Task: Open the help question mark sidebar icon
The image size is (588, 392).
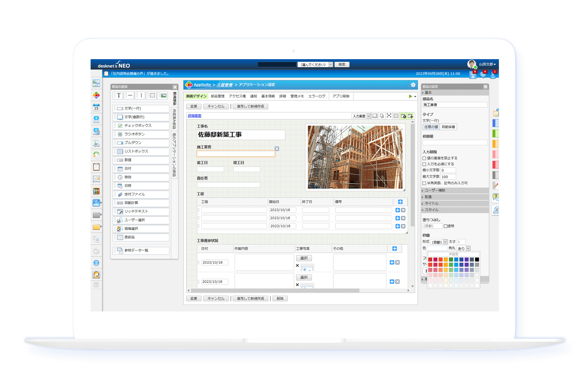Action: click(x=96, y=263)
